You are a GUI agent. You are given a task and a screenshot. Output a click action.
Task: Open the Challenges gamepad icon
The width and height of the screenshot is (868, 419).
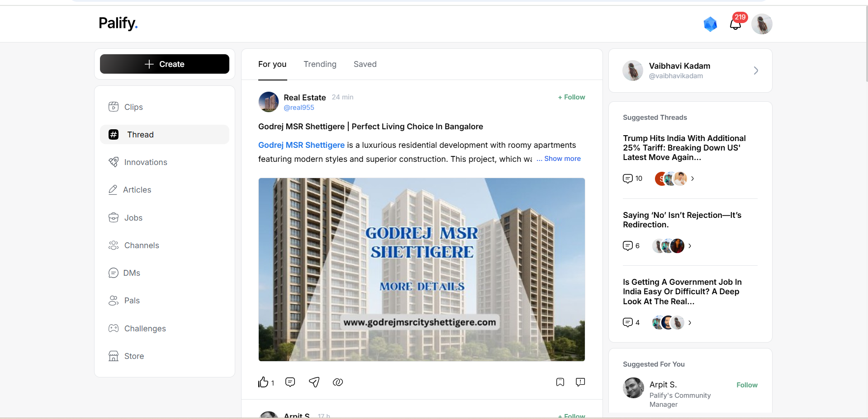pos(114,328)
